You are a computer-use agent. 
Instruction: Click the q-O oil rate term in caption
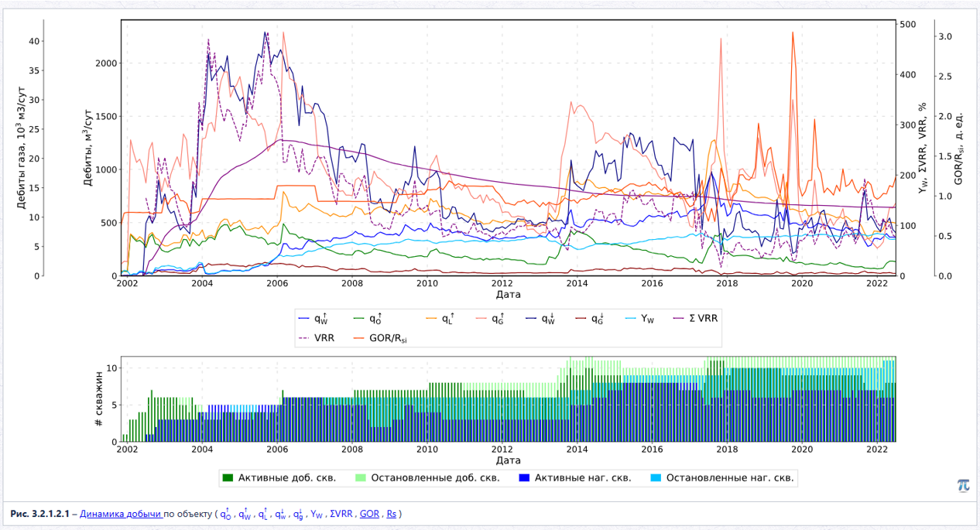click(225, 514)
